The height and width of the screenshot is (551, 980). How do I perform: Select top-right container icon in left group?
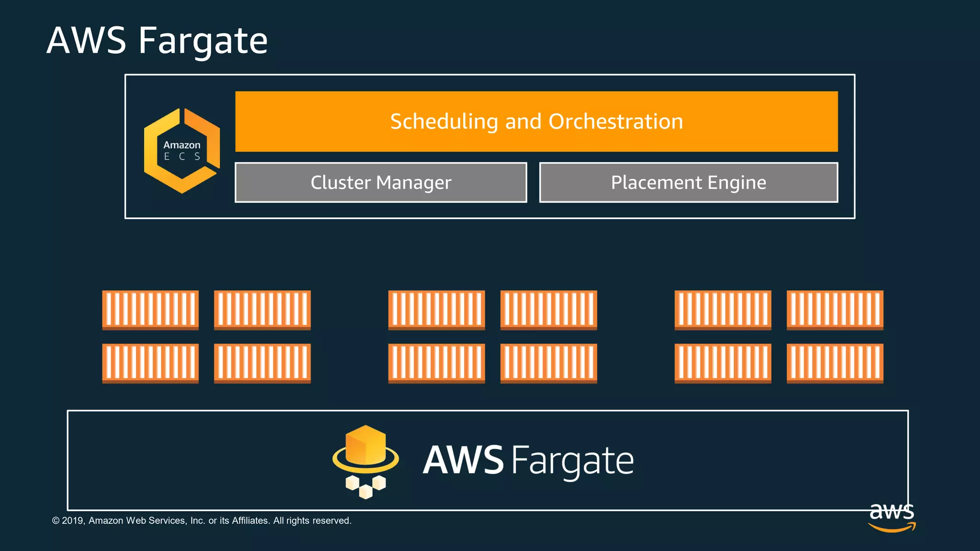tap(262, 310)
